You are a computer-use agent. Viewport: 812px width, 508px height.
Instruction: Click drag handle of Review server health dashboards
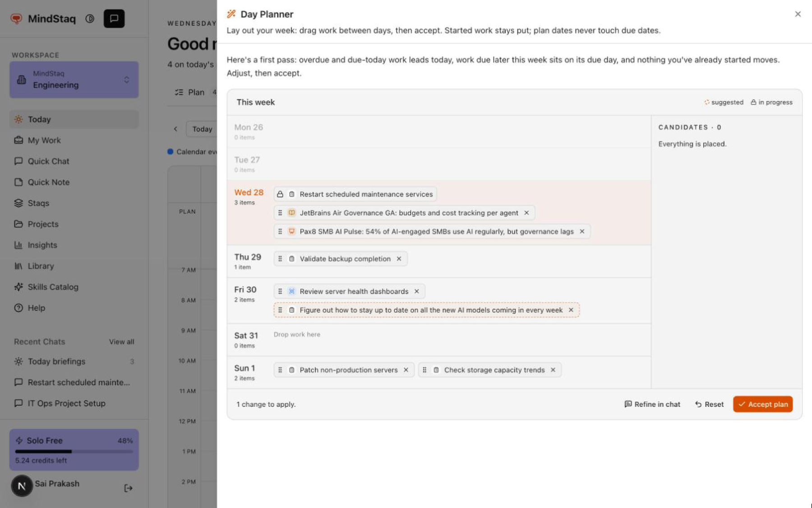[280, 291]
